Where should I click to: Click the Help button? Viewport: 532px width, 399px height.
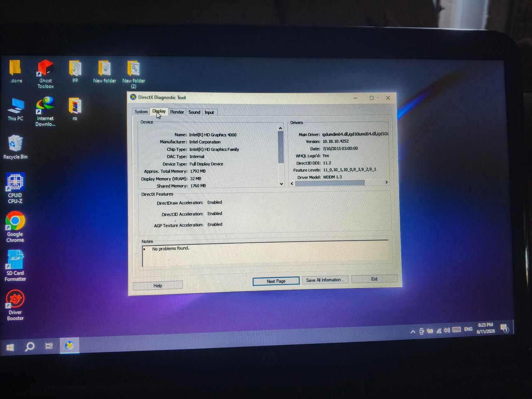tap(158, 286)
